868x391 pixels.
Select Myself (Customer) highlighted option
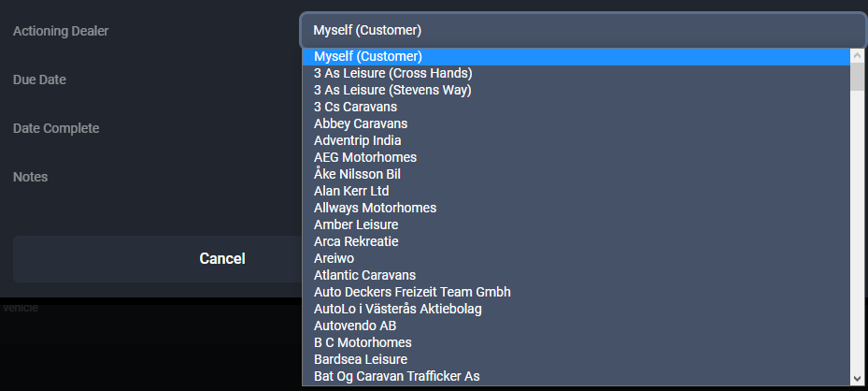pyautogui.click(x=368, y=56)
